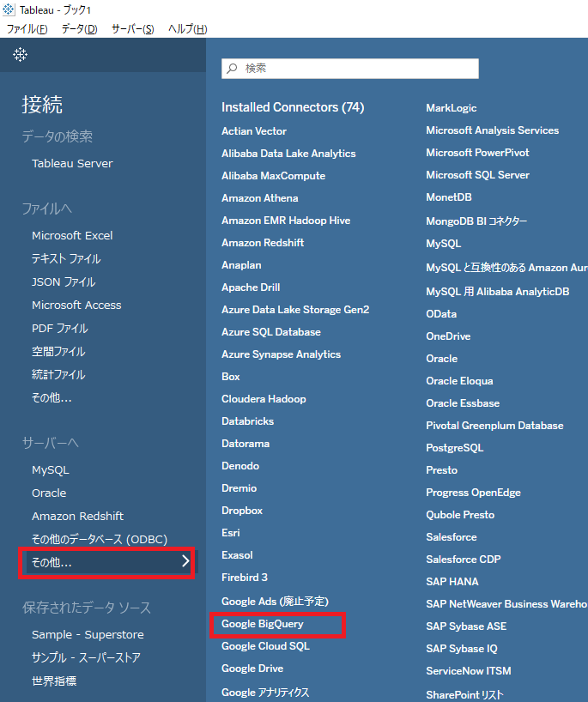
Task: Open the 世界指標 saved data source
Action: point(54,681)
